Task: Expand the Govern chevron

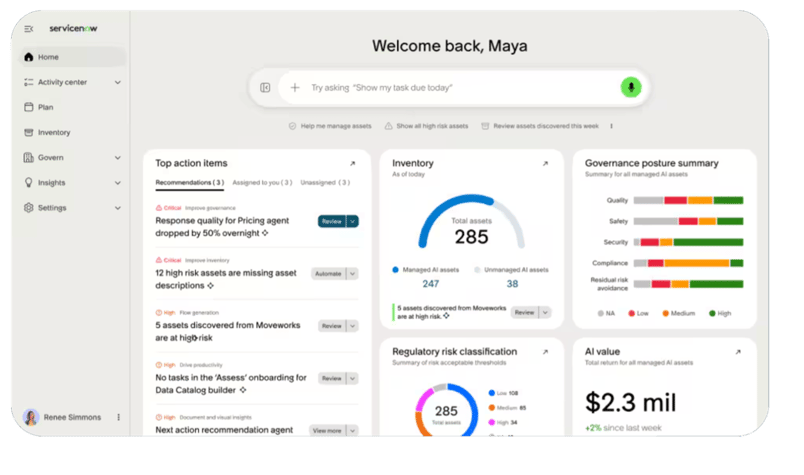Action: 117,157
